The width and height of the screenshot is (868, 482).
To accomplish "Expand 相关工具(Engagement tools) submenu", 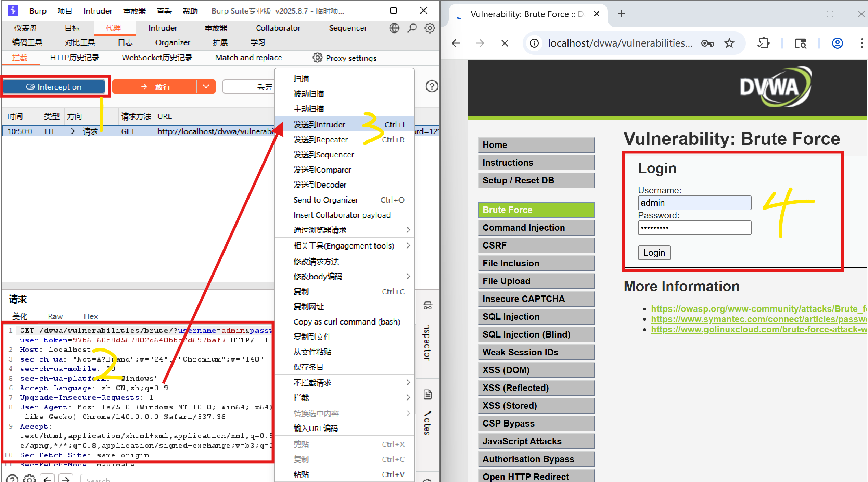I will [x=344, y=245].
